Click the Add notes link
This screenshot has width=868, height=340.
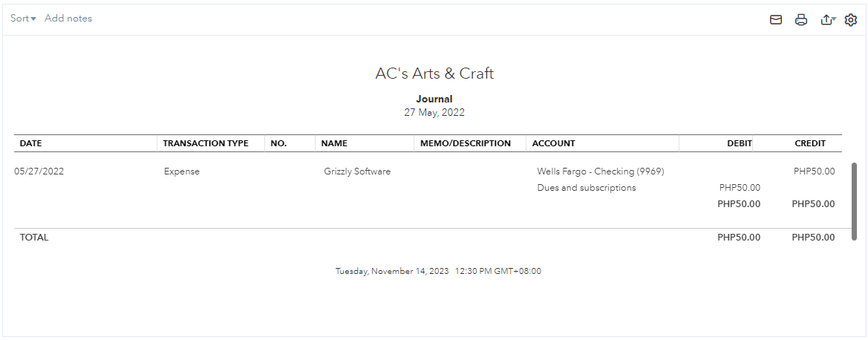pyautogui.click(x=68, y=19)
